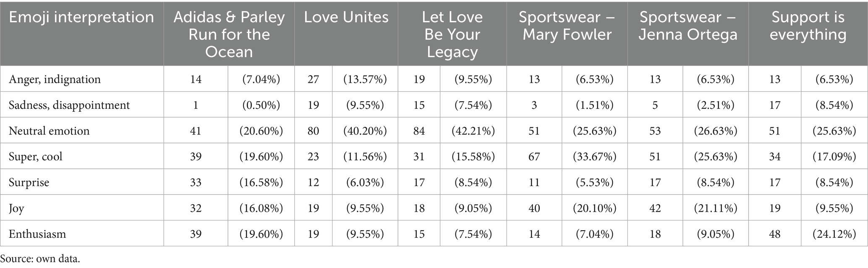Click the 42.21% cell under Let Love
This screenshot has width=868, height=268.
(473, 131)
